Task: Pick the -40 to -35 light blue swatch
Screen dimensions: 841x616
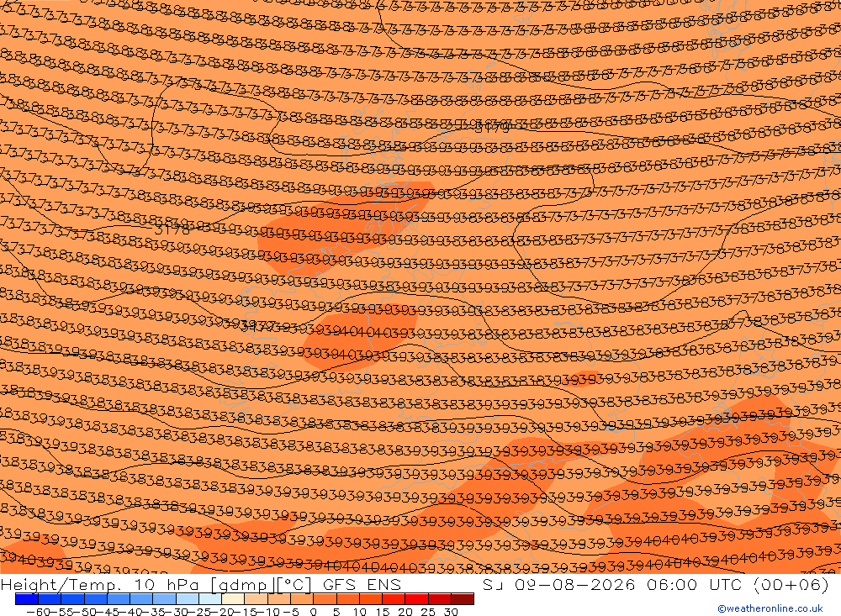Action: pos(141,599)
